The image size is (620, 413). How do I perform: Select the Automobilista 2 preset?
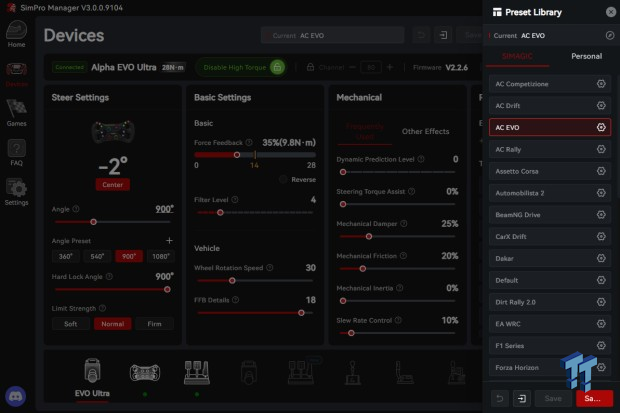550,193
